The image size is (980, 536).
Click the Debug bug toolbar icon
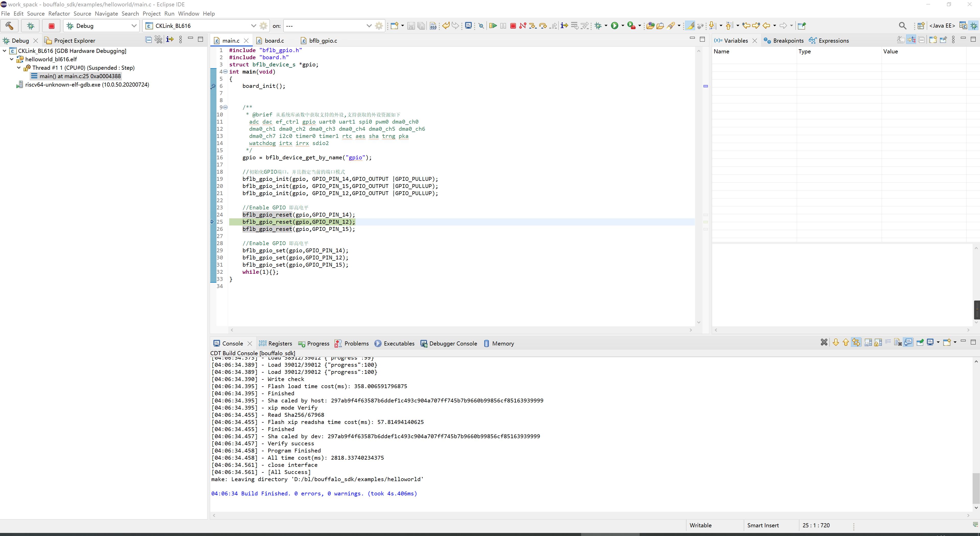tap(598, 26)
